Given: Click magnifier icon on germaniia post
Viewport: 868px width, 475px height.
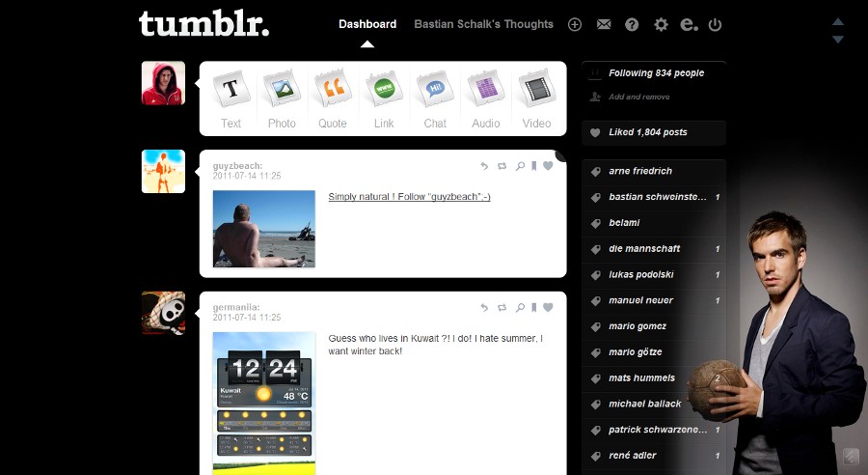Looking at the screenshot, I should [520, 308].
